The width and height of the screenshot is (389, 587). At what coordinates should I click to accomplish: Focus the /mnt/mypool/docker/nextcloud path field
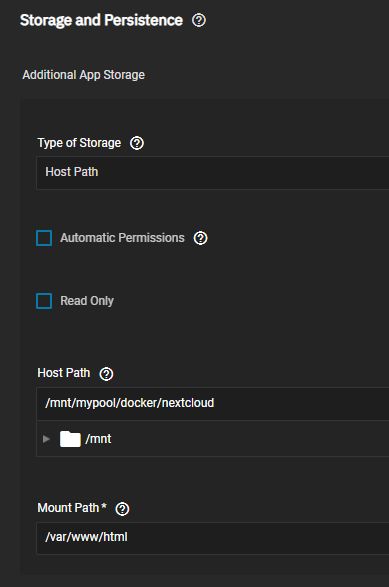[x=213, y=404]
